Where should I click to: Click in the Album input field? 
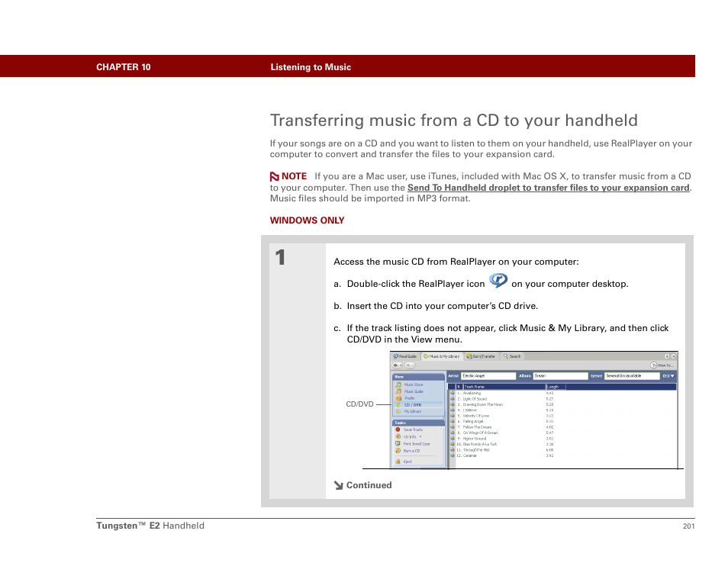[560, 376]
